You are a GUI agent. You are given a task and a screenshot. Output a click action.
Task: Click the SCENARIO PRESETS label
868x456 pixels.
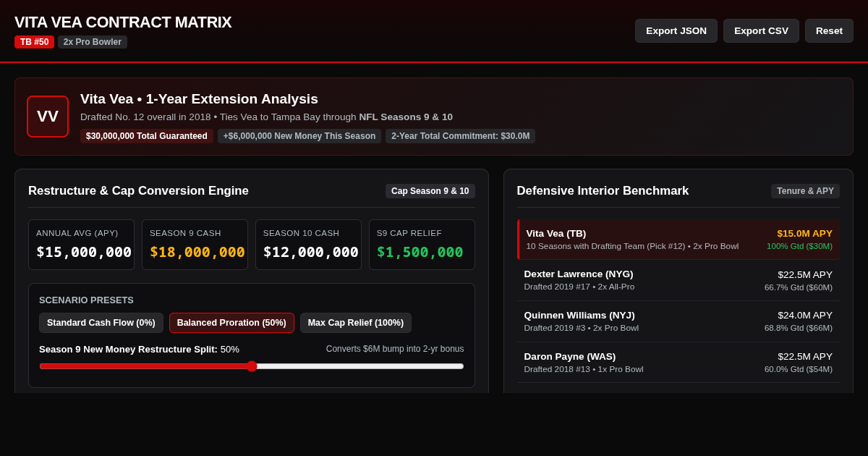(x=86, y=300)
